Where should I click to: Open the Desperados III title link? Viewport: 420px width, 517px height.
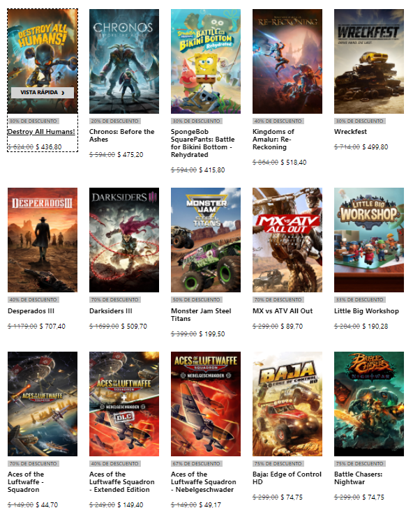tap(31, 311)
